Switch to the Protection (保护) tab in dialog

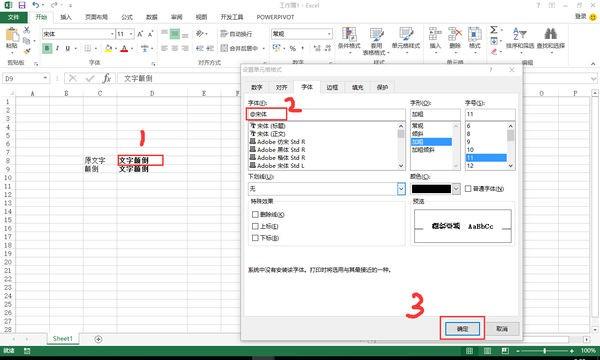(x=382, y=88)
